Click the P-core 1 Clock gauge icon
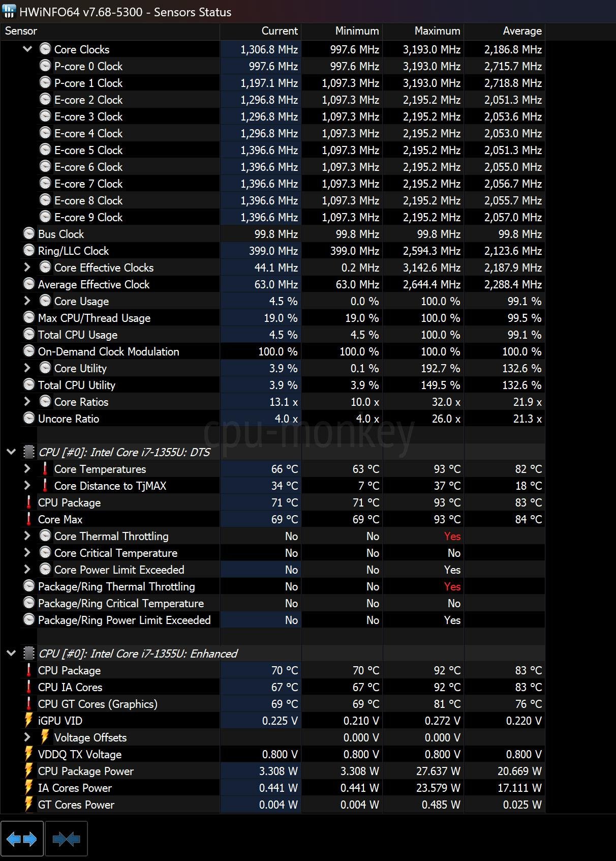This screenshot has height=861, width=616. pyautogui.click(x=45, y=83)
